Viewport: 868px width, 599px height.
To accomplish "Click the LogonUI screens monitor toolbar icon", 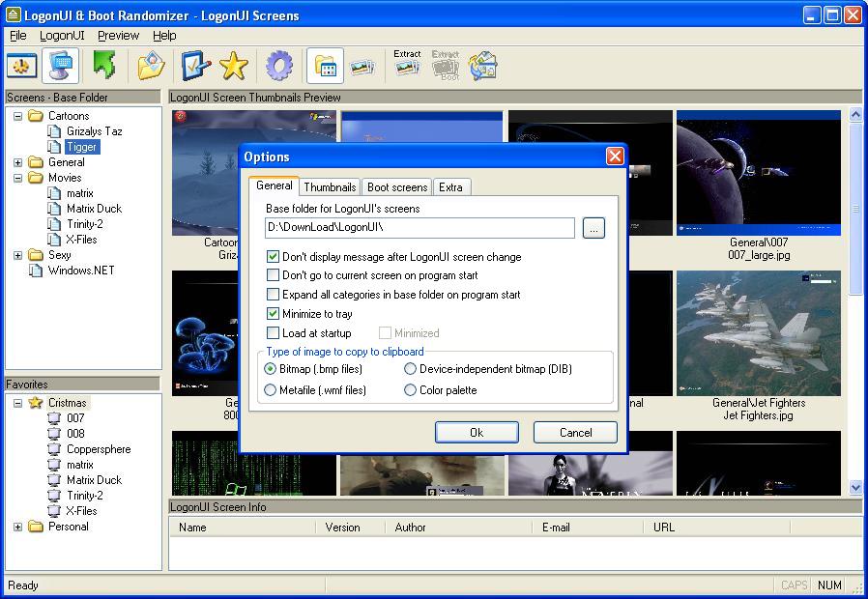I will click(60, 67).
